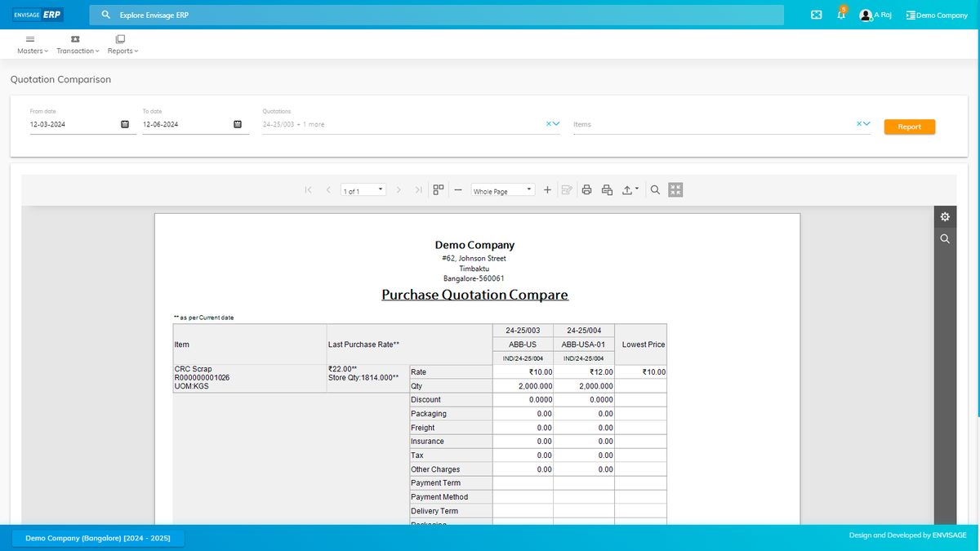This screenshot has height=551, width=980.
Task: Open the Demo Company switcher in header
Action: (x=937, y=15)
